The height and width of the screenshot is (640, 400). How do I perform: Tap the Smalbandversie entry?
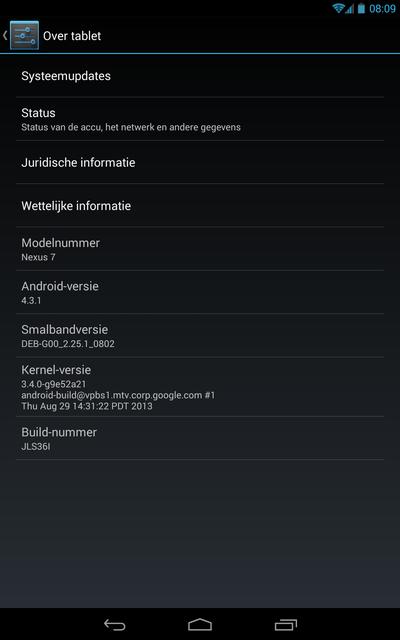click(200, 336)
